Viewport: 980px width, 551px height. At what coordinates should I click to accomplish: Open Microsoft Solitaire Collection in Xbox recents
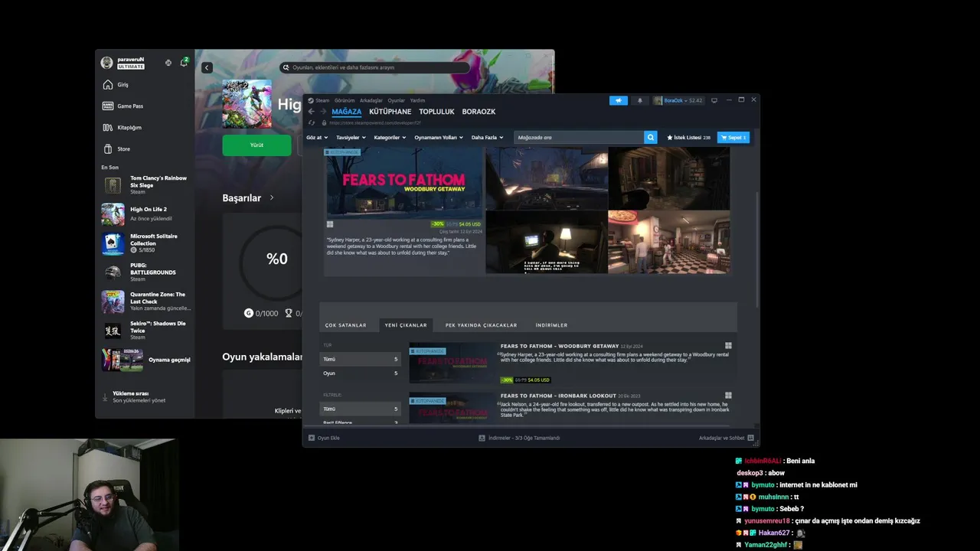(145, 243)
